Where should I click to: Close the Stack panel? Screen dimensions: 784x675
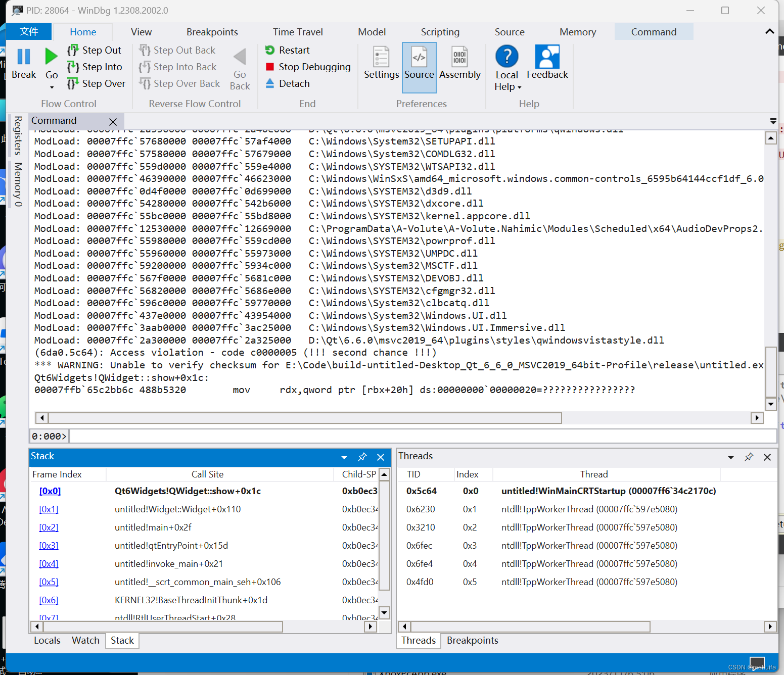[381, 457]
